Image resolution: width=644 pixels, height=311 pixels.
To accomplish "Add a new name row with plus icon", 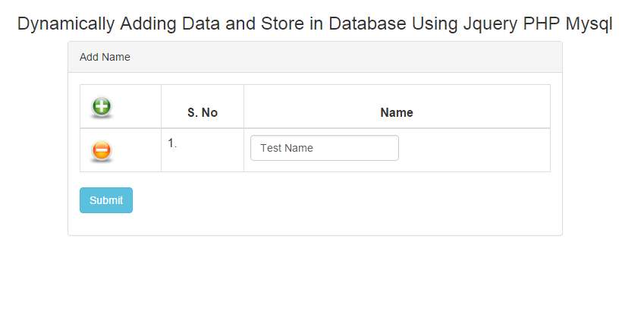I will point(102,106).
